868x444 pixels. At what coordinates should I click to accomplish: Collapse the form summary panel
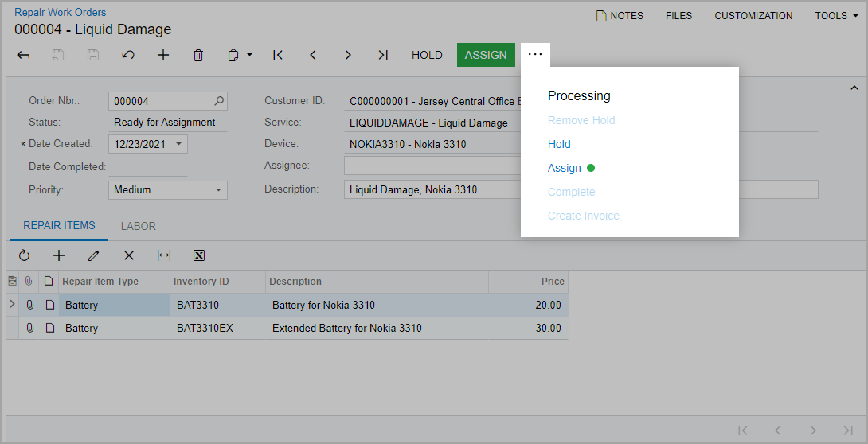click(854, 88)
